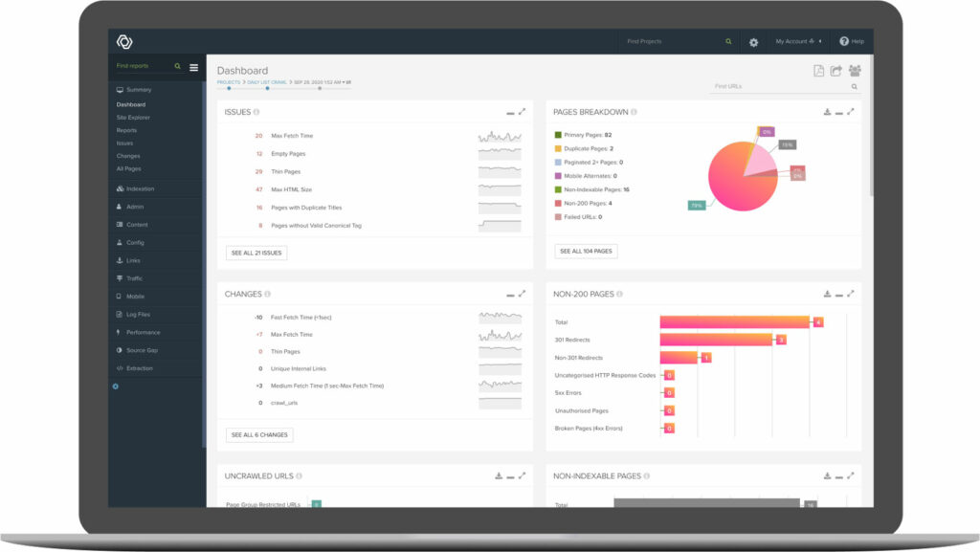Click the Issues info icon

[x=256, y=112]
